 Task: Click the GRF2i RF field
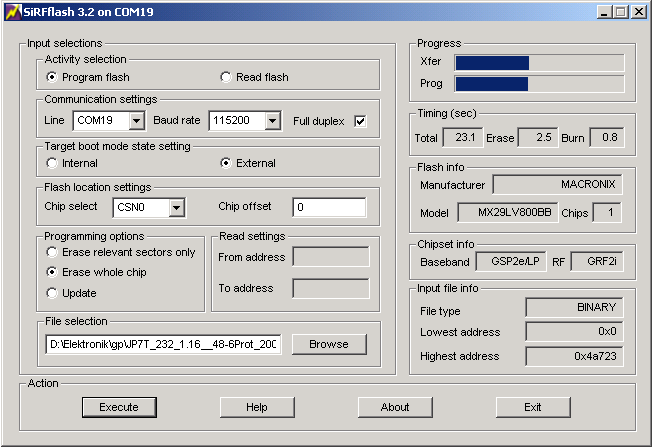(x=597, y=261)
